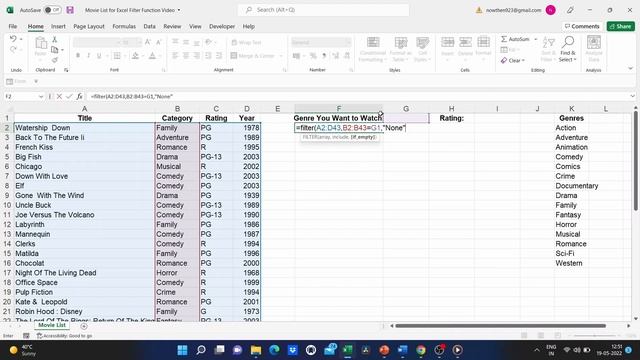Click the Undo arrow icon
This screenshot has width=640, height=360.
click(x=13, y=39)
